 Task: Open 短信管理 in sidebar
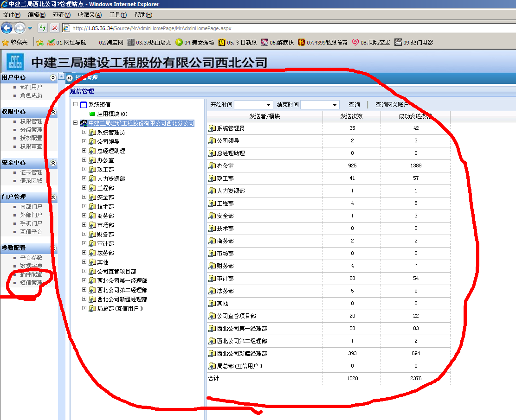tap(31, 283)
